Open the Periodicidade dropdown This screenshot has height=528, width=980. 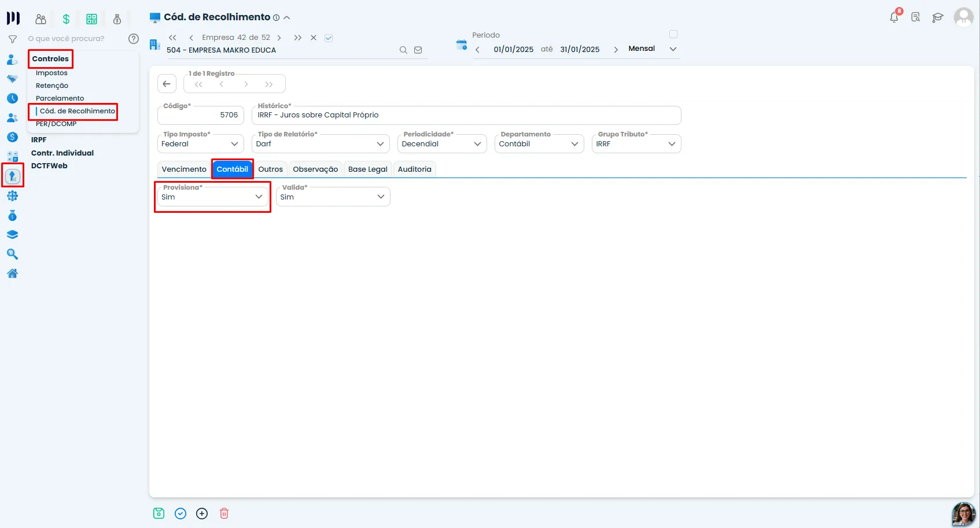click(x=443, y=144)
